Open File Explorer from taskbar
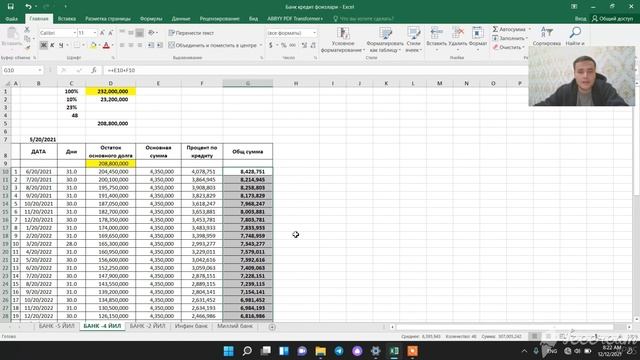This screenshot has width=640, height=360. [320, 351]
